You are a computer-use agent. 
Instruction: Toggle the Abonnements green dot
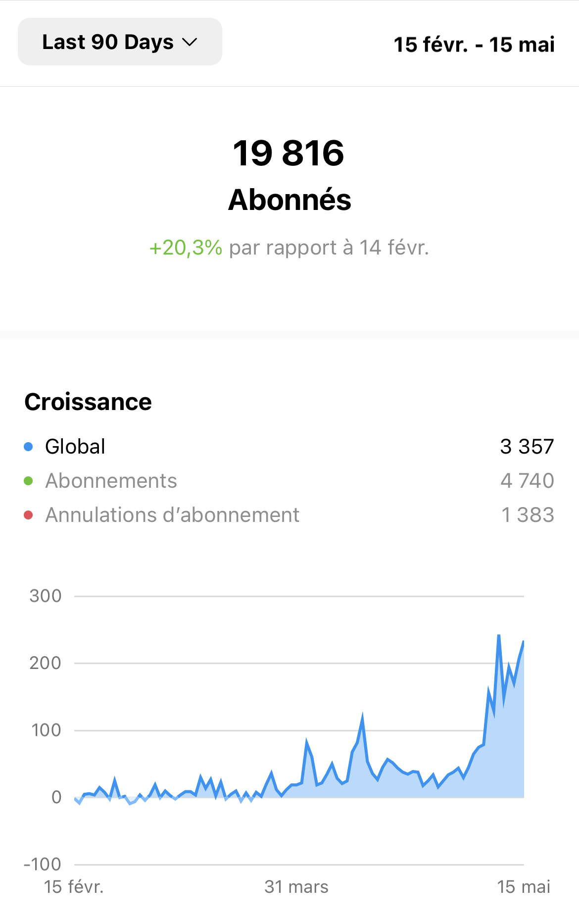click(x=28, y=481)
